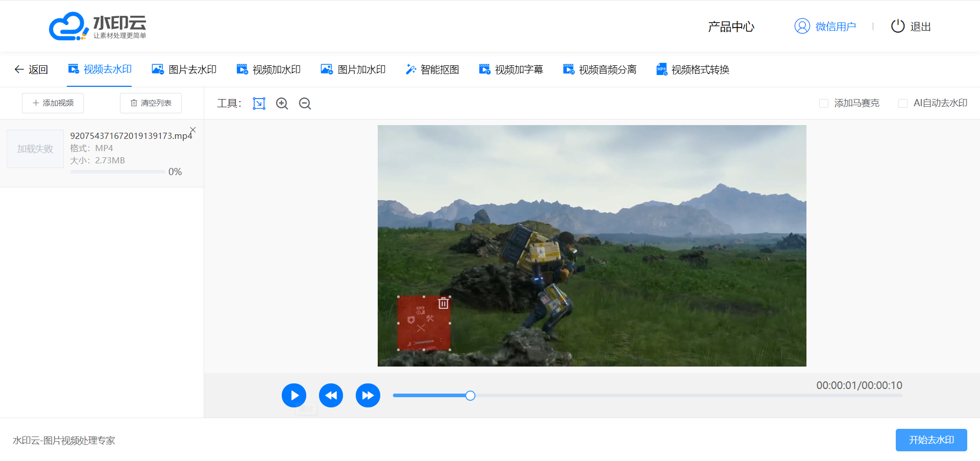The width and height of the screenshot is (980, 461).
Task: Click 退出 to log out
Action: pos(921,27)
